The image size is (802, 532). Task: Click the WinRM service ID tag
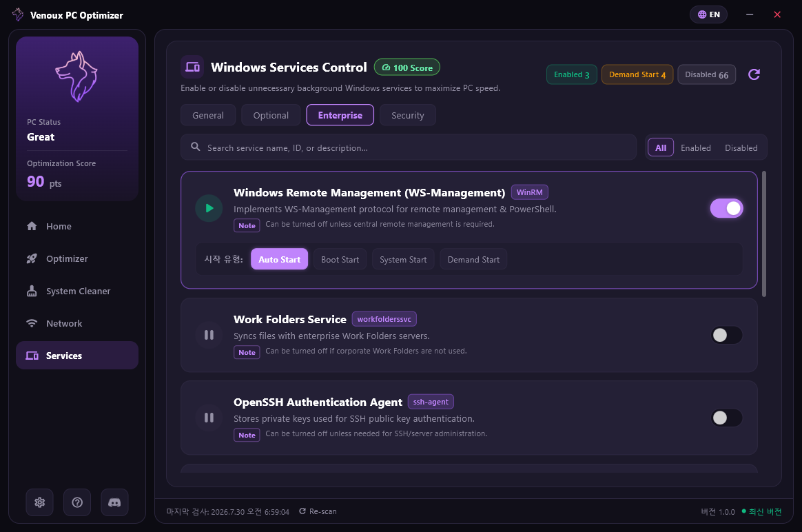click(x=529, y=192)
